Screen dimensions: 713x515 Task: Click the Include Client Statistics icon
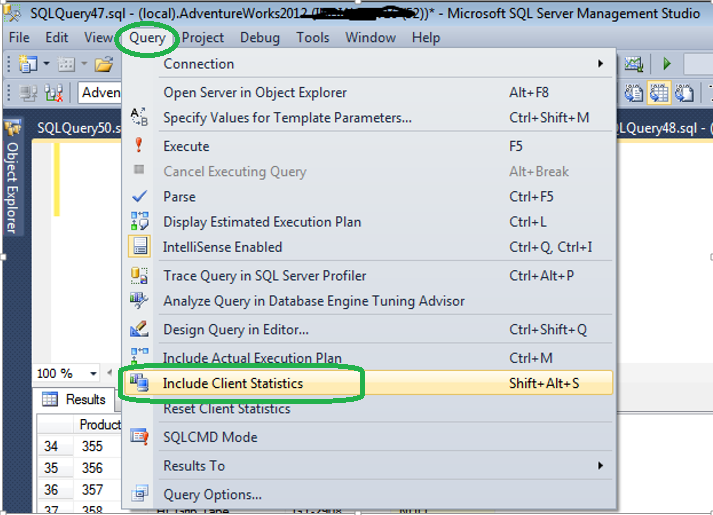(139, 383)
